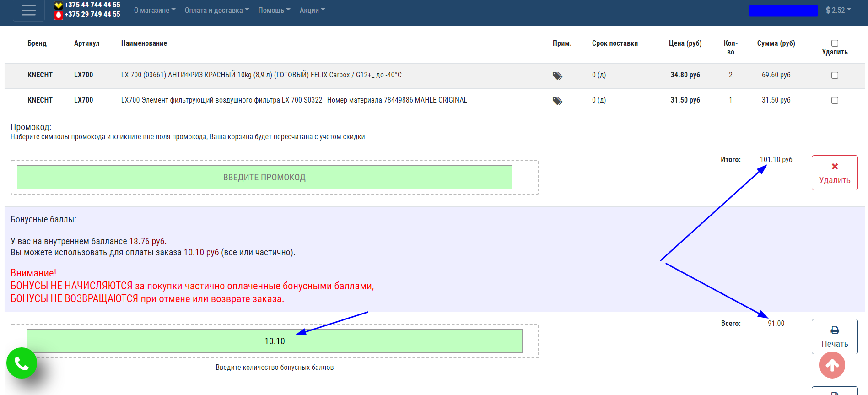
Task: Click the bonus points amount field
Action: click(x=275, y=341)
